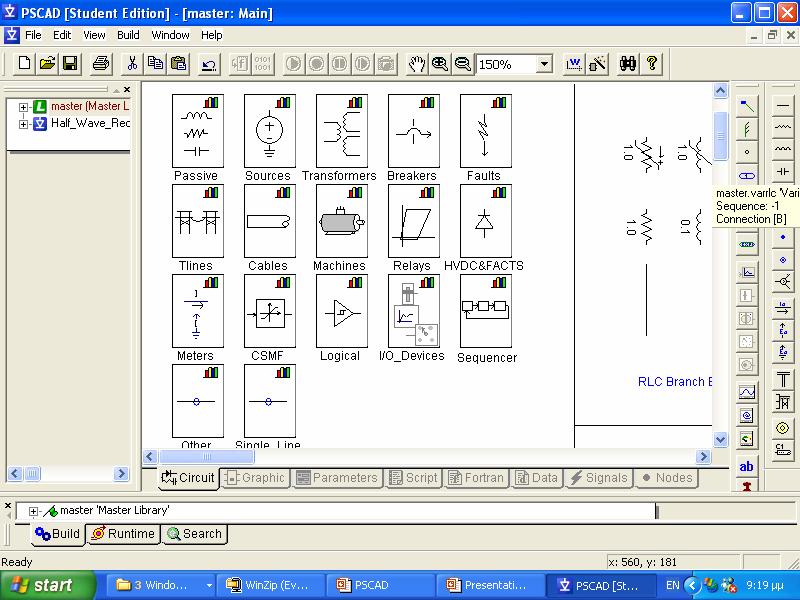This screenshot has width=800, height=600.
Task: Switch to the Signals tab
Action: pyautogui.click(x=599, y=478)
